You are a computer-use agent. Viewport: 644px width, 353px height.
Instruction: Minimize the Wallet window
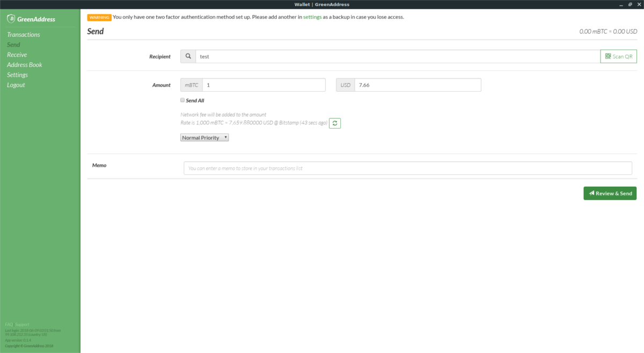[621, 4]
